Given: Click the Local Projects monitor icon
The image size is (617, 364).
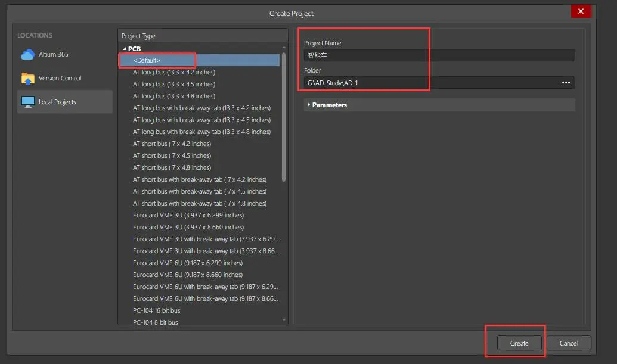Looking at the screenshot, I should [x=27, y=102].
